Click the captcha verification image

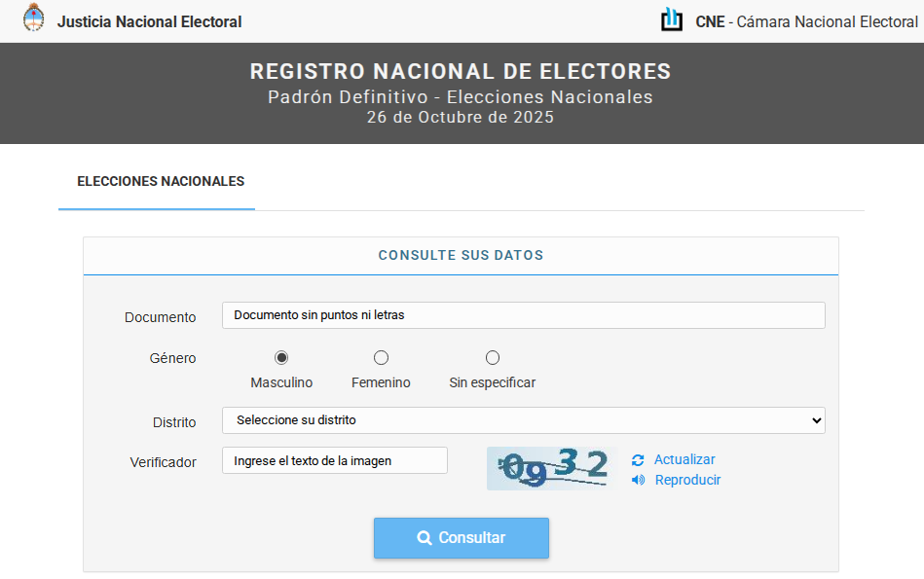(551, 468)
